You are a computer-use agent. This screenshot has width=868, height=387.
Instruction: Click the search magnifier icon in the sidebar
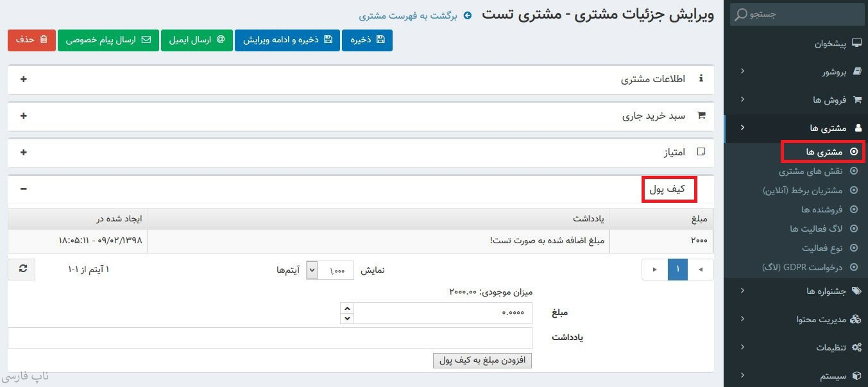coord(742,14)
